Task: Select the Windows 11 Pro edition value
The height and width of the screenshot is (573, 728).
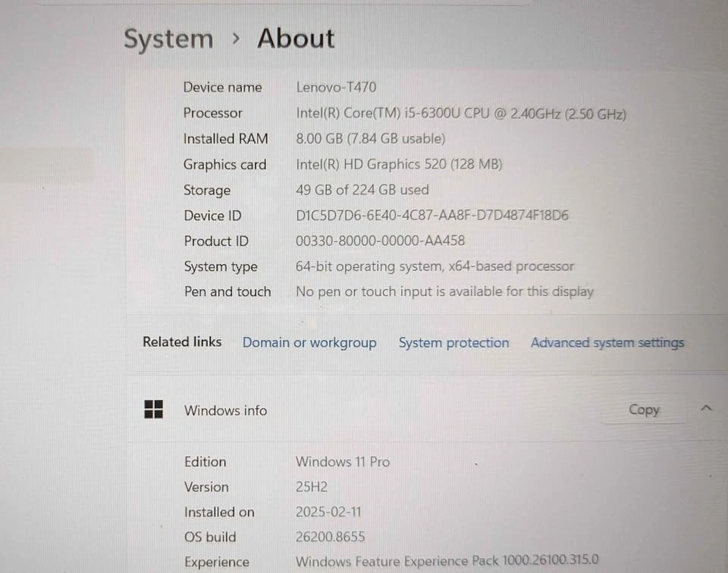Action: [342, 461]
